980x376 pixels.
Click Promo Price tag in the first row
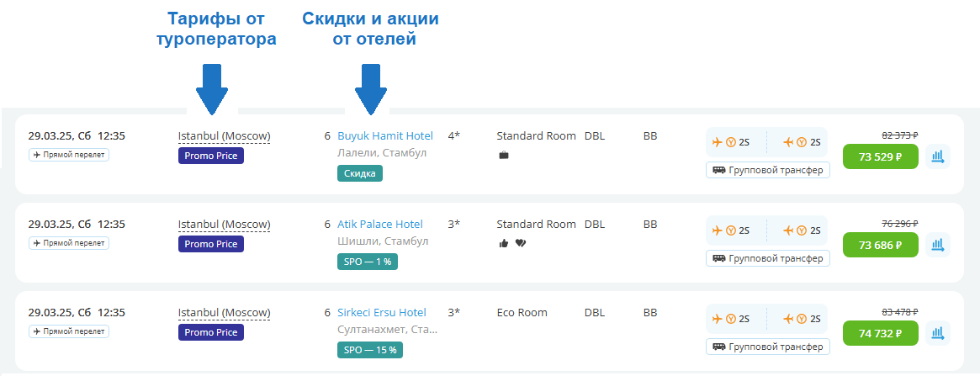pyautogui.click(x=210, y=156)
